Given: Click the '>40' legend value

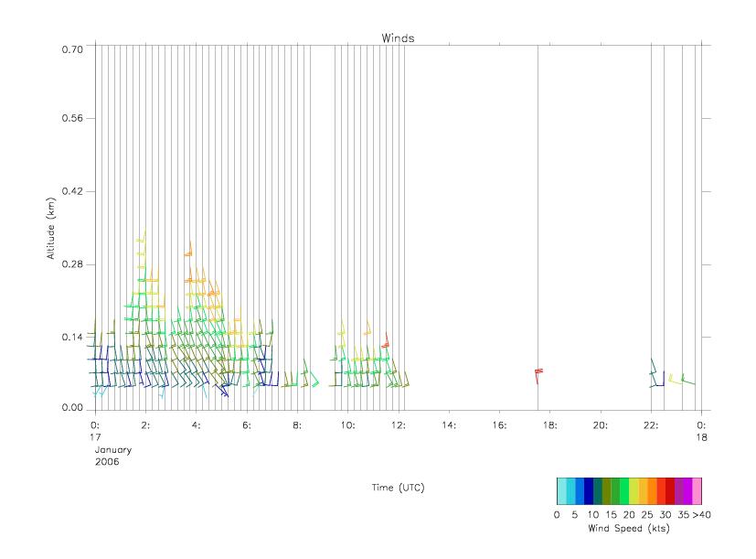Looking at the screenshot, I should [701, 514].
